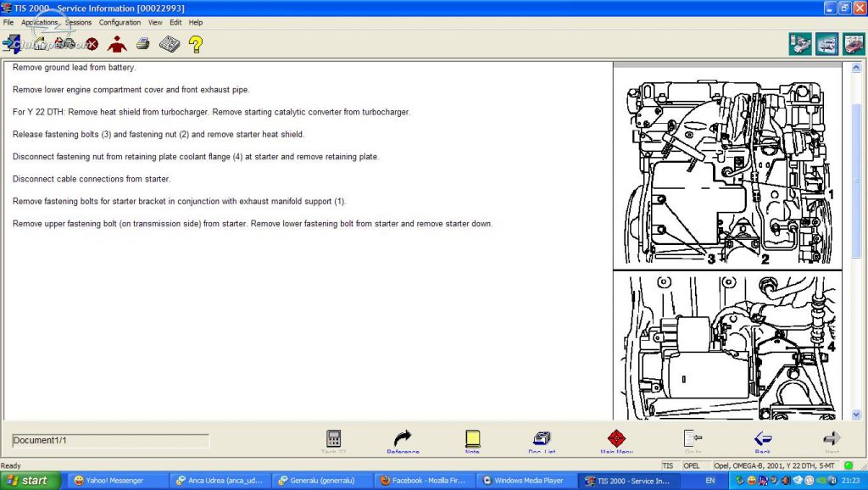Switch to Yahoo! Messenger taskbar window
The height and width of the screenshot is (490, 868).
(x=115, y=481)
